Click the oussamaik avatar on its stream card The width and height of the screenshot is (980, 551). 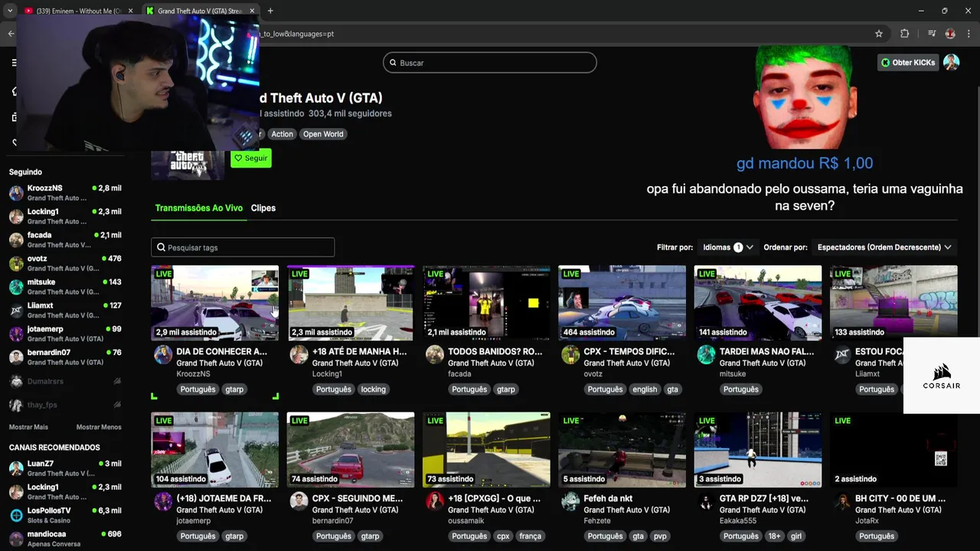coord(435,501)
